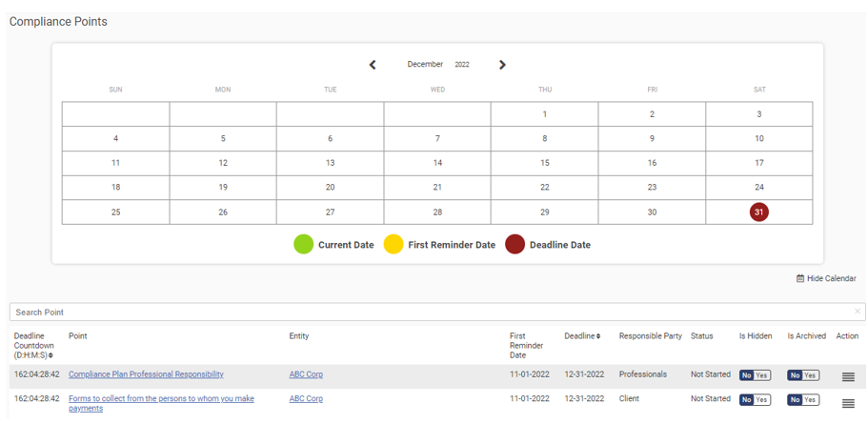This screenshot has height=424, width=868.
Task: Go to next month in calendar
Action: (x=502, y=65)
